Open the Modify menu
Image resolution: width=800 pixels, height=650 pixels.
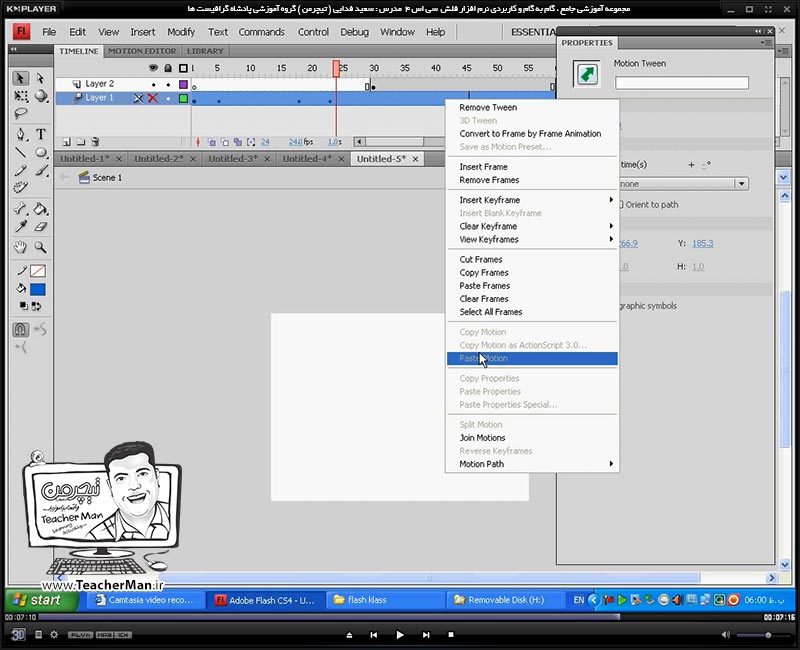pyautogui.click(x=181, y=32)
